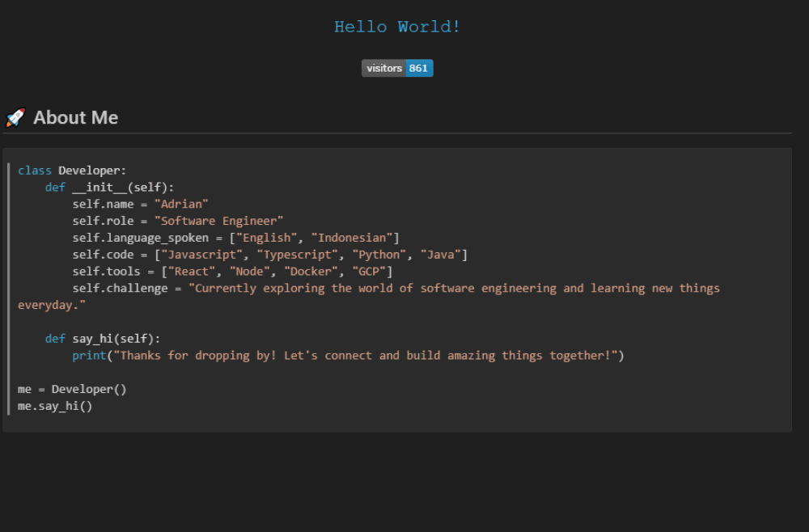Click "Docker" in the tools list
Viewport: 809px width, 532px height.
[x=311, y=272]
